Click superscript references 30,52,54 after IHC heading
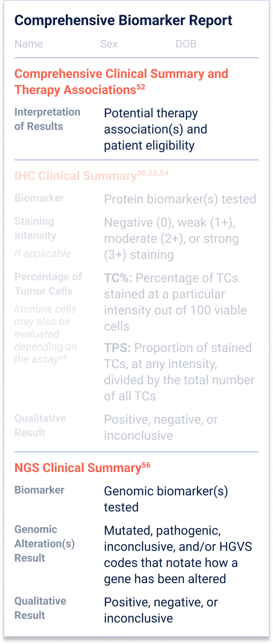This screenshot has width=273, height=644. pyautogui.click(x=153, y=173)
